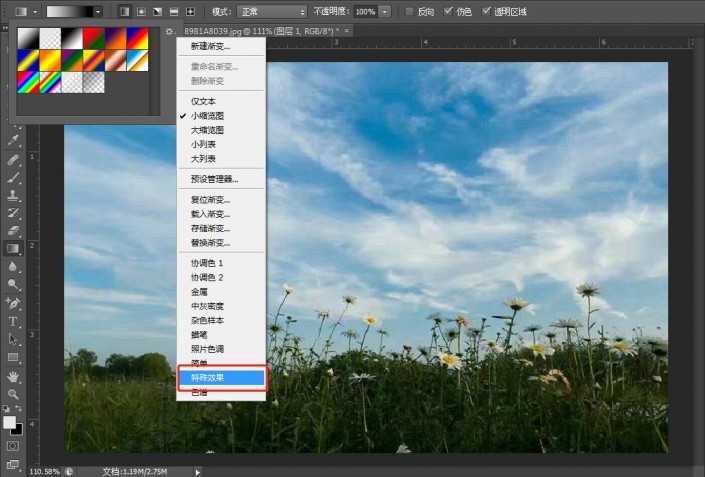This screenshot has width=705, height=477.
Task: Select the Pen tool
Action: (13, 303)
